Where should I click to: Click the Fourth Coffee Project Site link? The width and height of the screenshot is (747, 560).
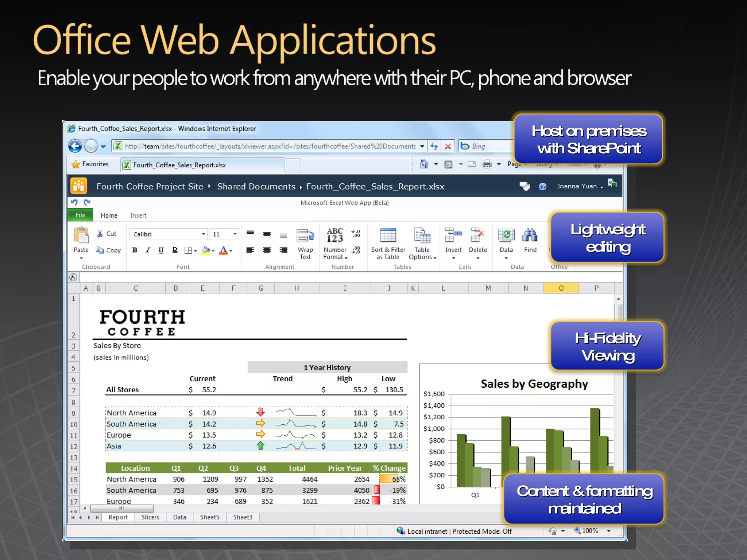(x=150, y=186)
